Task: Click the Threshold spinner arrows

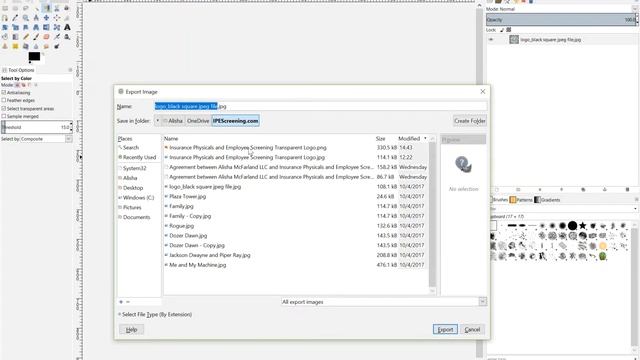Action: click(71, 127)
